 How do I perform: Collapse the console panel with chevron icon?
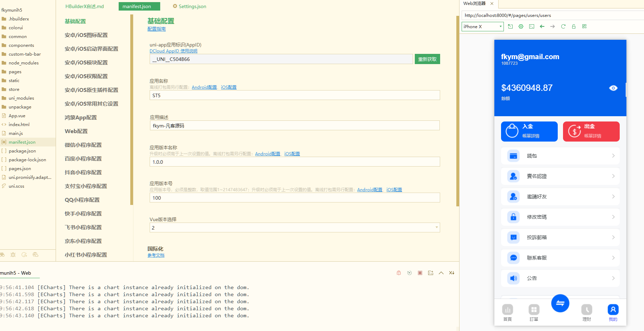click(441, 273)
